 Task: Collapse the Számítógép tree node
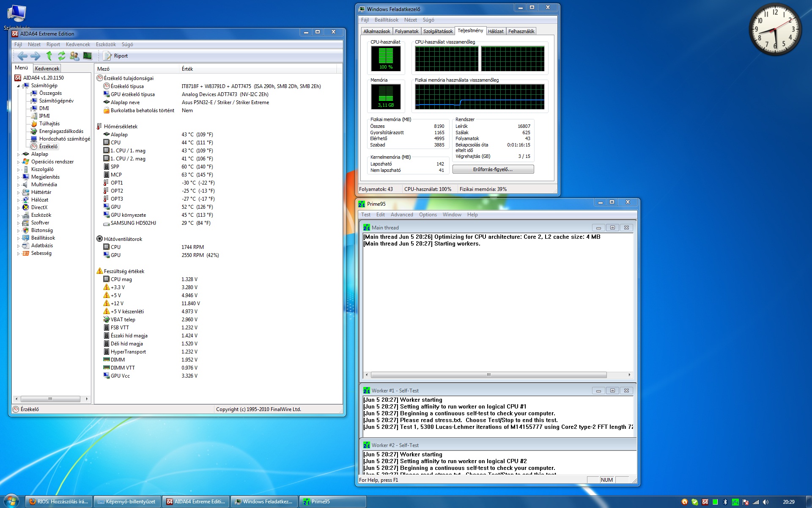coord(18,86)
